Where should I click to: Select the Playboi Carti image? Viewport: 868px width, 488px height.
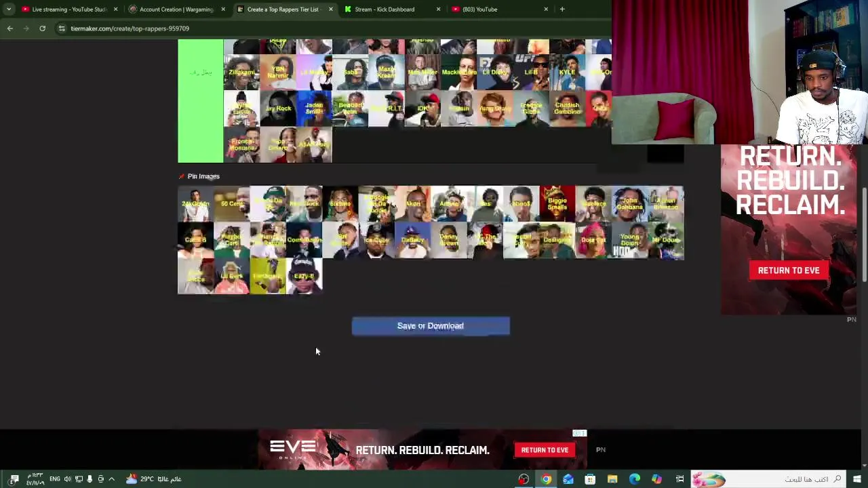232,241
